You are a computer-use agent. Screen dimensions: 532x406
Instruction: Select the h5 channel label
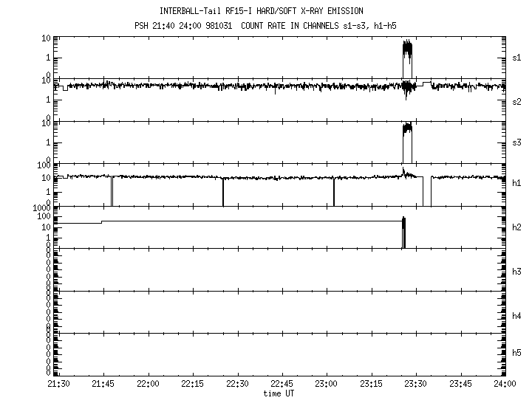coord(517,353)
